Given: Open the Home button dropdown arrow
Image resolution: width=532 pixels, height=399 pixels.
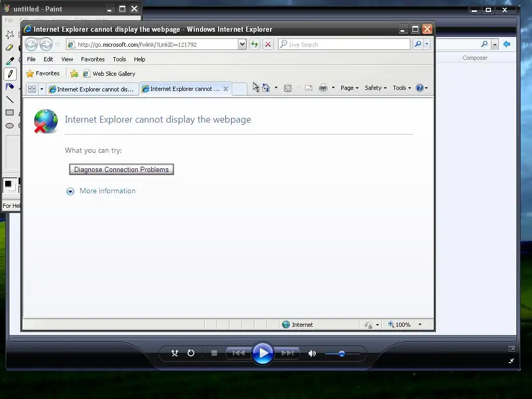Looking at the screenshot, I should (276, 88).
